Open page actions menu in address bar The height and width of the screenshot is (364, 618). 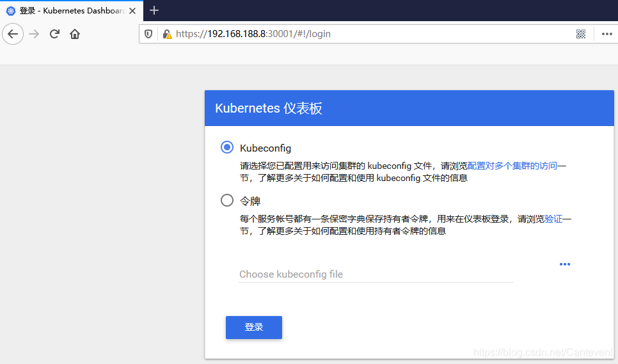click(607, 34)
